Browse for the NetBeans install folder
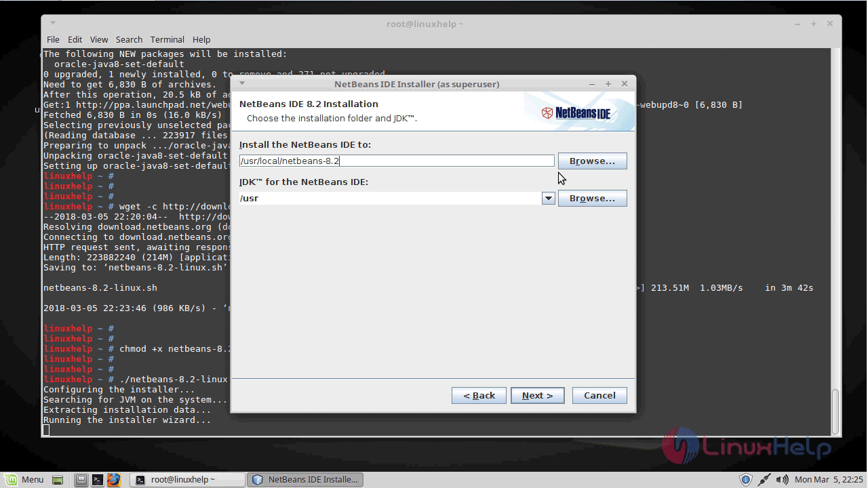 click(592, 161)
